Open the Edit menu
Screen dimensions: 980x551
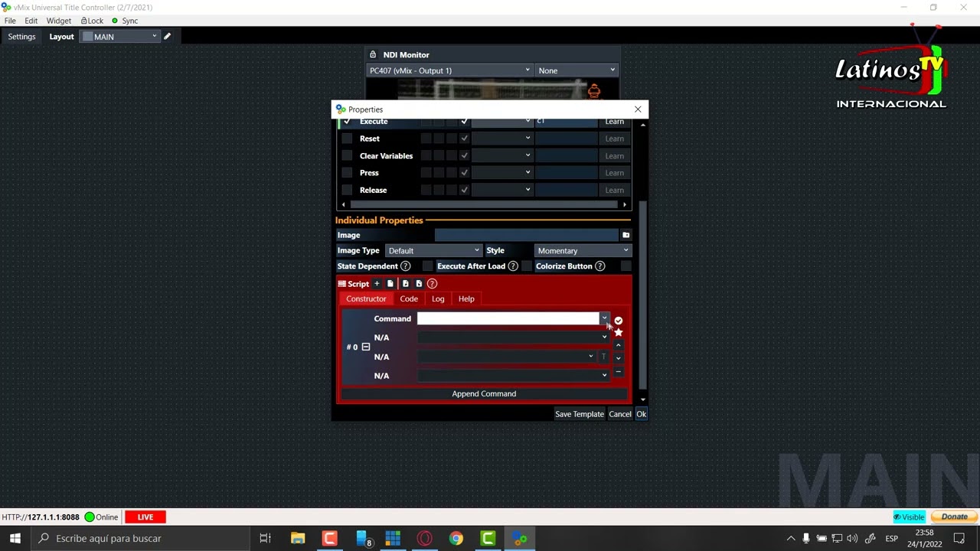click(x=31, y=21)
